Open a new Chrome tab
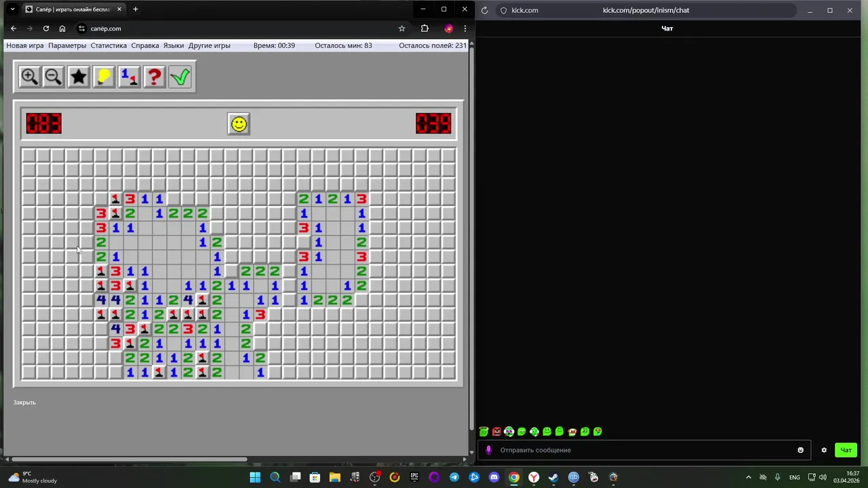 [136, 9]
